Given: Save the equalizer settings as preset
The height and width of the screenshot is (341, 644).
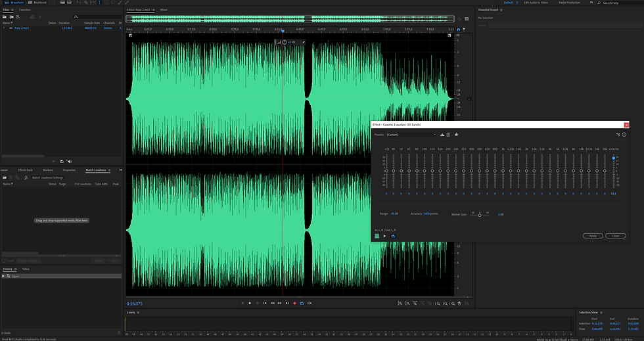Looking at the screenshot, I should [x=442, y=135].
